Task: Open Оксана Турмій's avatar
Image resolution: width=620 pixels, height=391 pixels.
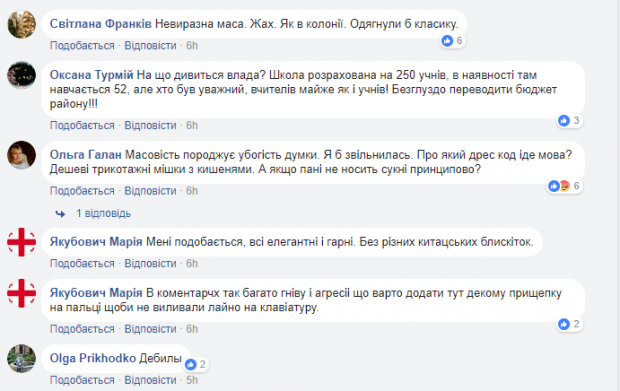Action: [22, 75]
